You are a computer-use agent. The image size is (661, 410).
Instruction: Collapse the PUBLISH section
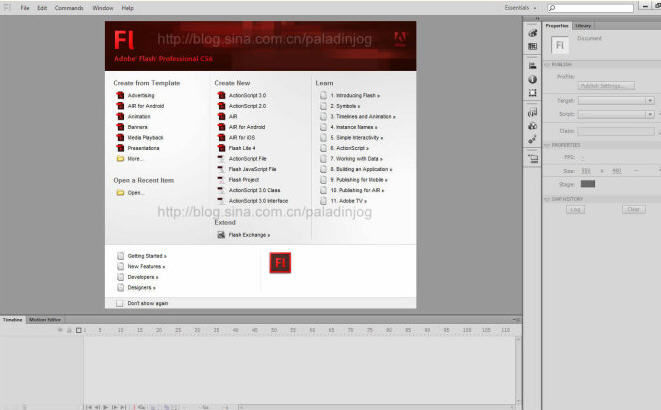547,65
